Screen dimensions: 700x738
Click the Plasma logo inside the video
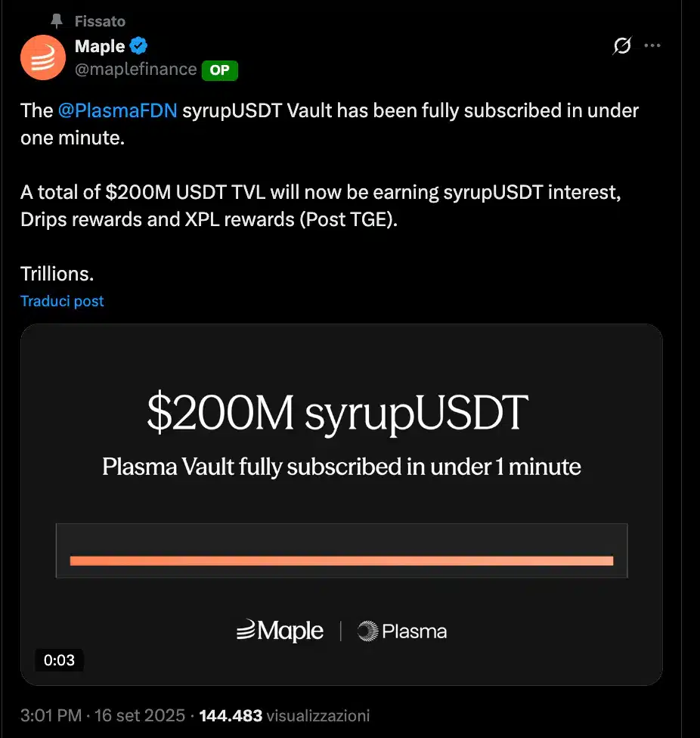402,631
